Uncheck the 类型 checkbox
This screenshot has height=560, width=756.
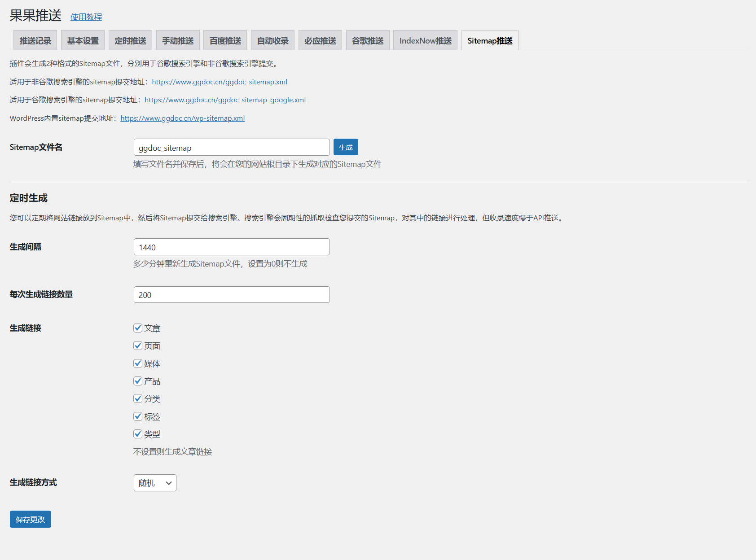click(138, 434)
